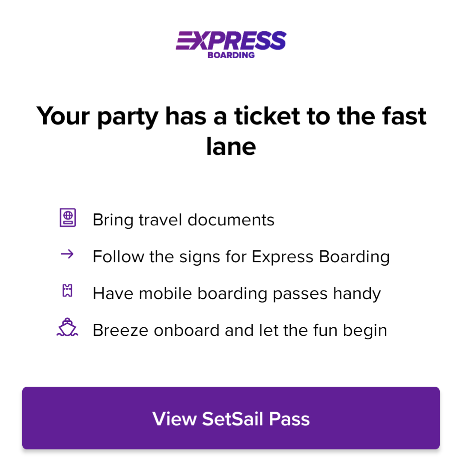The height and width of the screenshot is (476, 462).
Task: Click the word 'SetSail' on the purple button
Action: [232, 419]
